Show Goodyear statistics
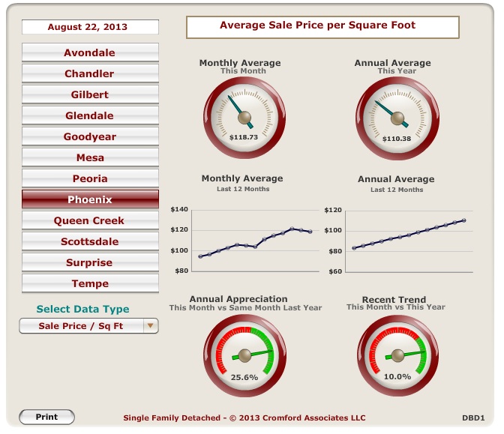504x434 pixels. pos(90,136)
